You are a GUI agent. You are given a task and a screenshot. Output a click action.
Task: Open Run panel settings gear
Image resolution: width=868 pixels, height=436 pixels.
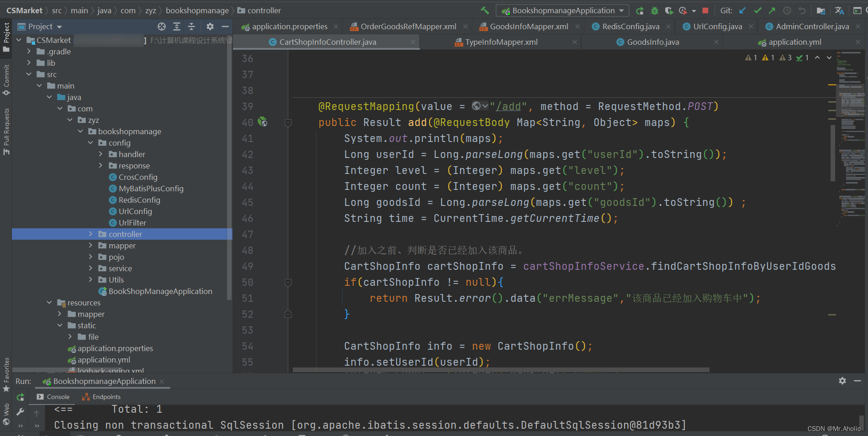point(842,381)
